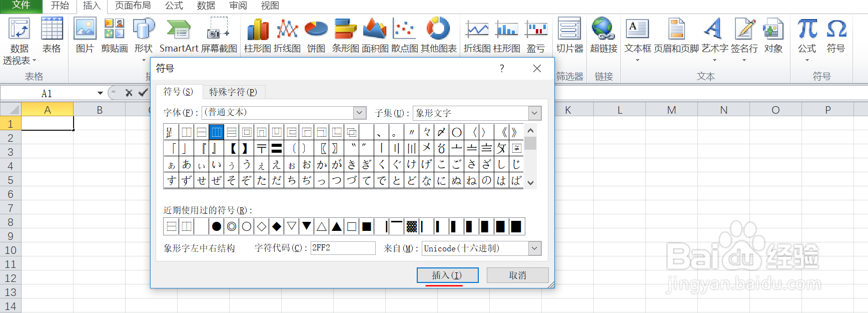Pick the filled circle recent symbol
The width and height of the screenshot is (868, 313).
click(x=217, y=227)
